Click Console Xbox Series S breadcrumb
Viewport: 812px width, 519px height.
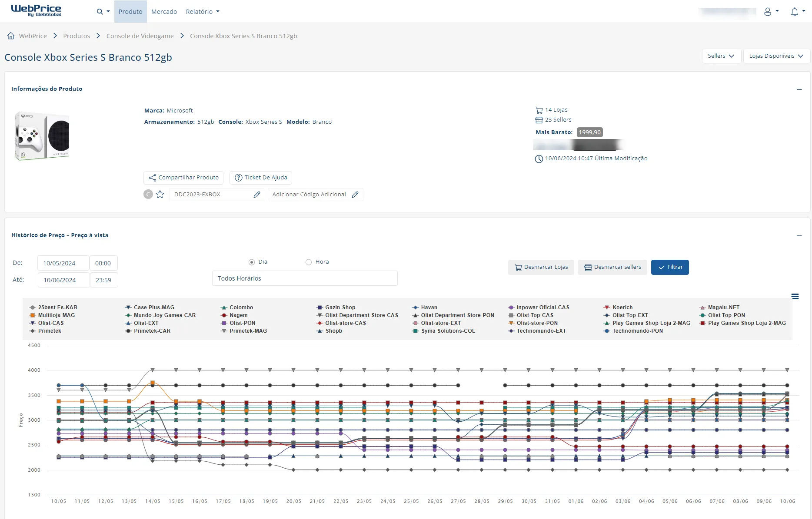[x=243, y=36]
